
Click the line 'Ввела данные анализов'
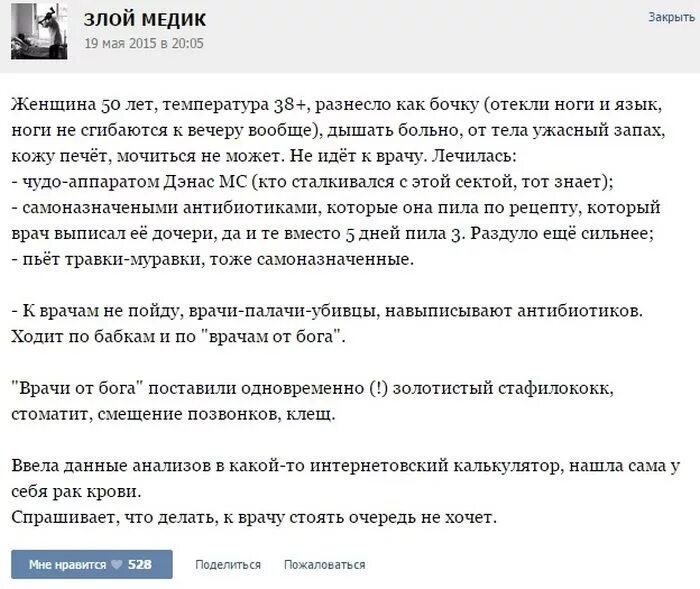click(346, 466)
